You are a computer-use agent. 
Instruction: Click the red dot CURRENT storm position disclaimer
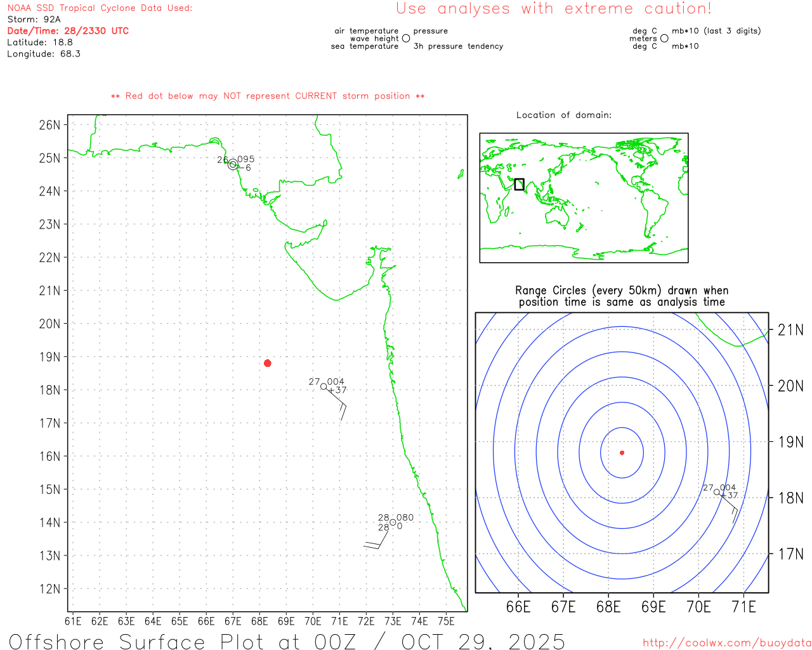click(x=268, y=96)
